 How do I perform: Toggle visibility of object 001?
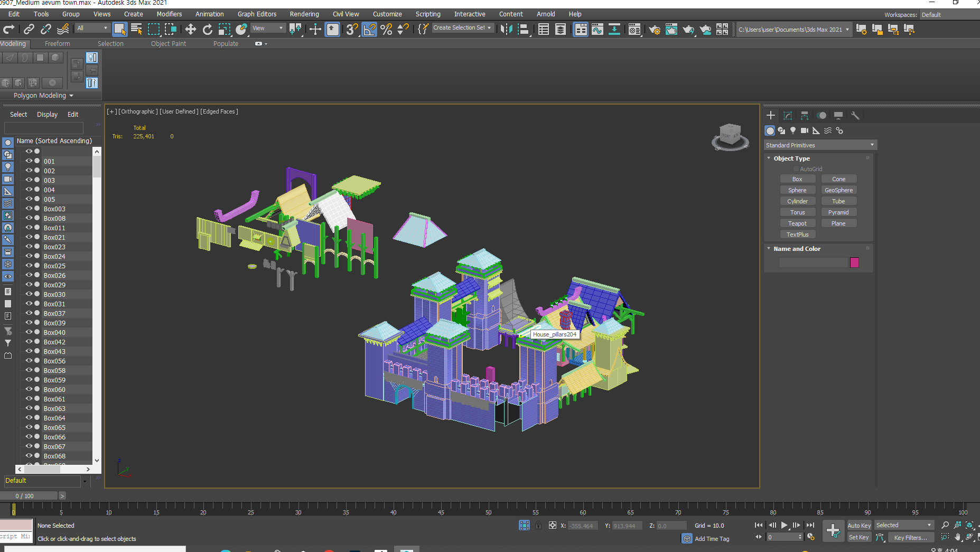(29, 161)
